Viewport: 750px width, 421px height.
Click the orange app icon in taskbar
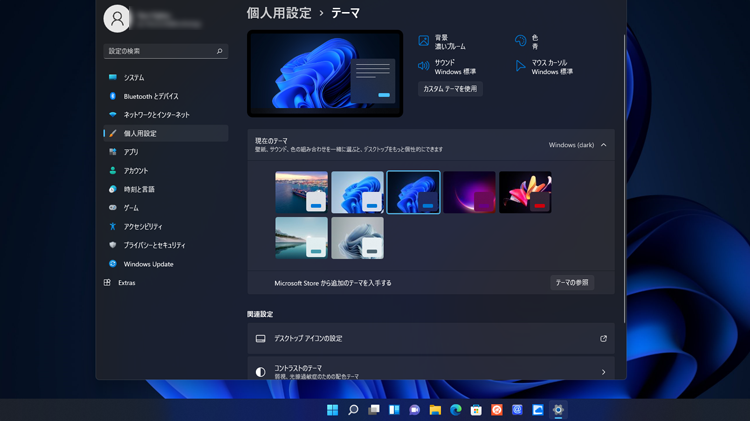click(497, 410)
